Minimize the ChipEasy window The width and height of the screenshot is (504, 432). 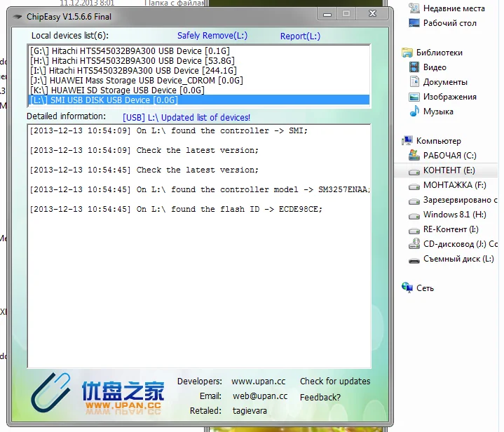[x=327, y=14]
